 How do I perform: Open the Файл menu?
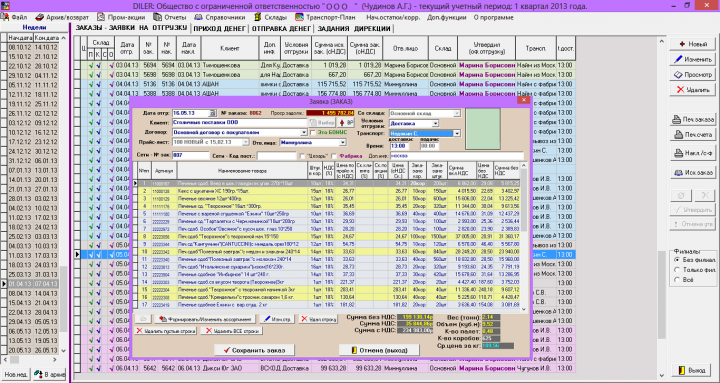click(15, 17)
